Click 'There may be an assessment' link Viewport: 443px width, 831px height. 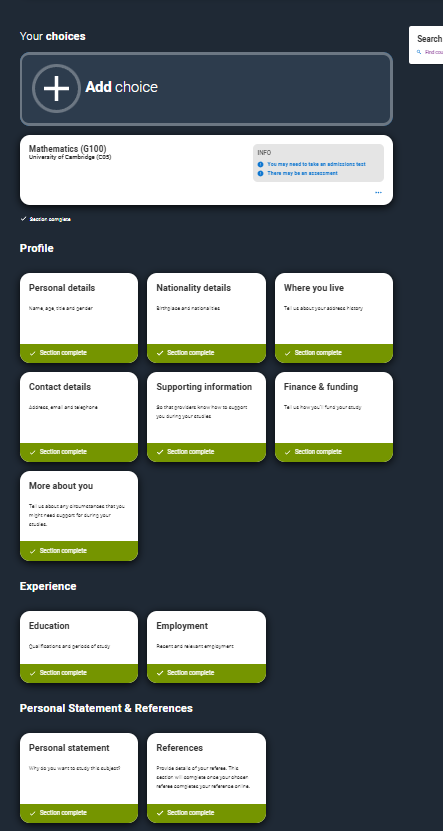click(303, 173)
